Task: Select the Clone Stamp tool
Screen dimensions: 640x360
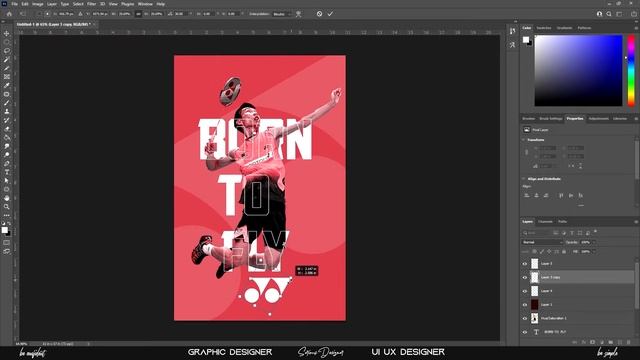Action: click(x=7, y=111)
